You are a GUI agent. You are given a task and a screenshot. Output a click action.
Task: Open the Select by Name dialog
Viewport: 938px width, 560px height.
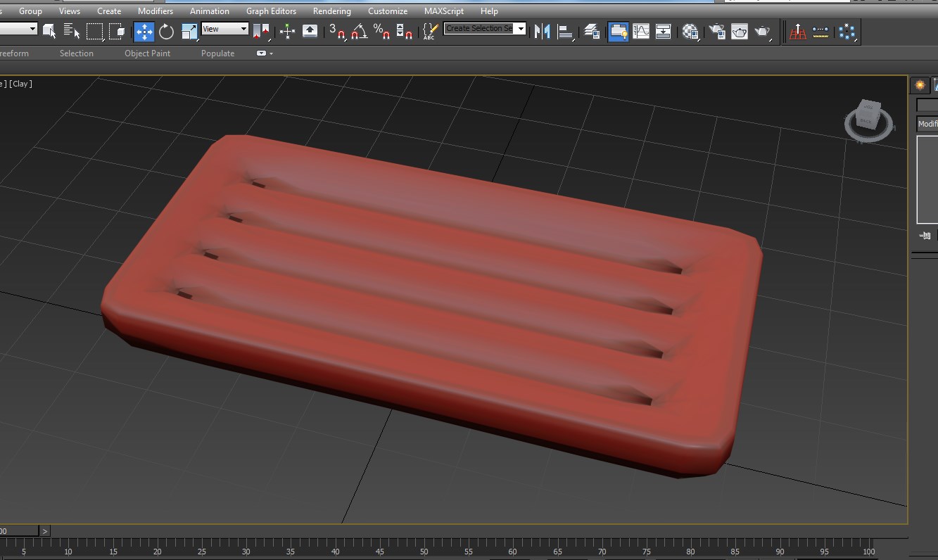point(71,32)
